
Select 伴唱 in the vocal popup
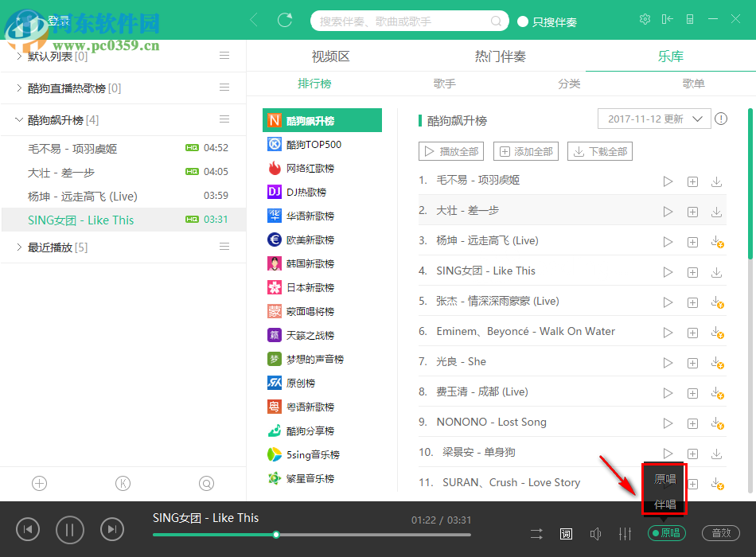point(664,504)
